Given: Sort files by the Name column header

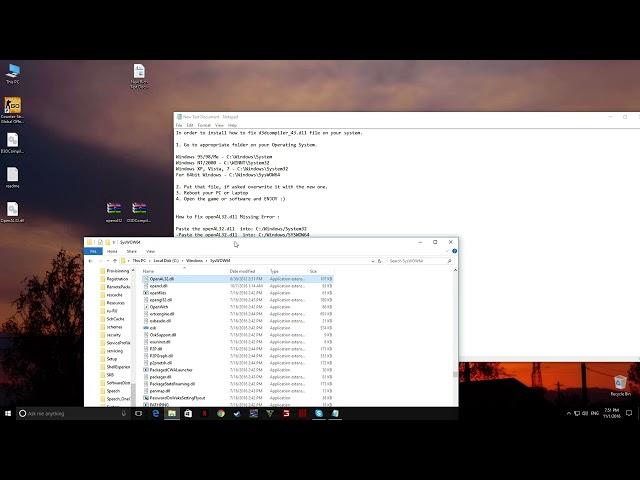Looking at the screenshot, I should coord(160,271).
